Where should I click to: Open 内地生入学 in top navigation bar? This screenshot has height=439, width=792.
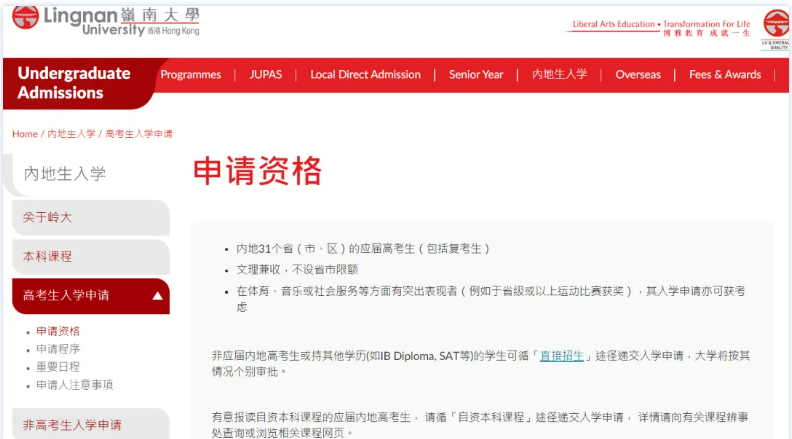point(559,75)
